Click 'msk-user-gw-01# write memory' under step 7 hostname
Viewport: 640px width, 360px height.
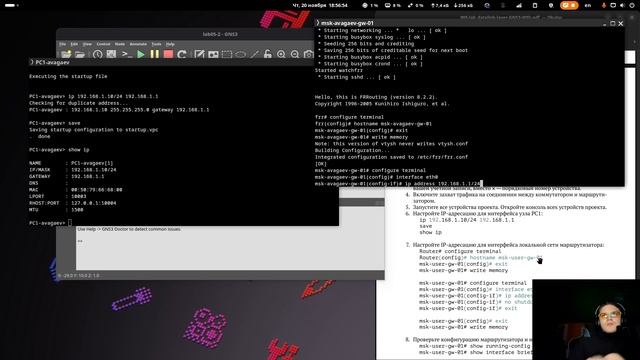463,270
